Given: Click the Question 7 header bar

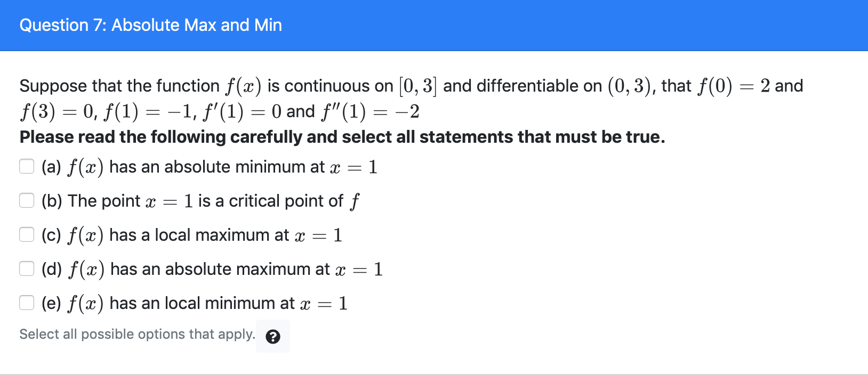Looking at the screenshot, I should [x=434, y=25].
